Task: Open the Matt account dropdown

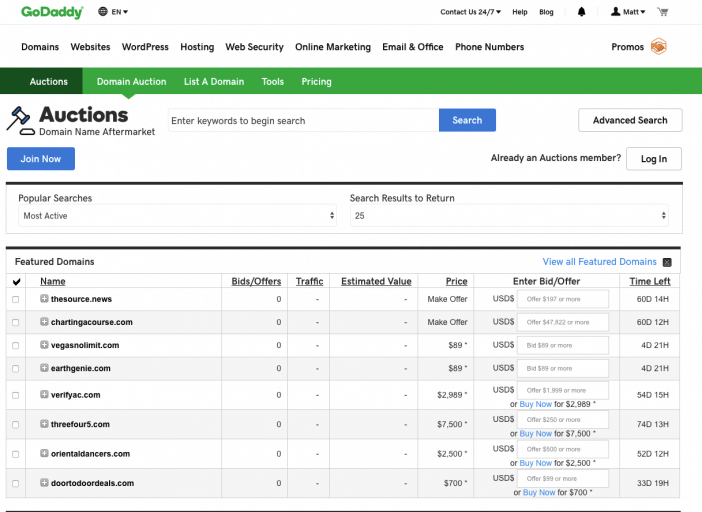Action: pos(634,12)
